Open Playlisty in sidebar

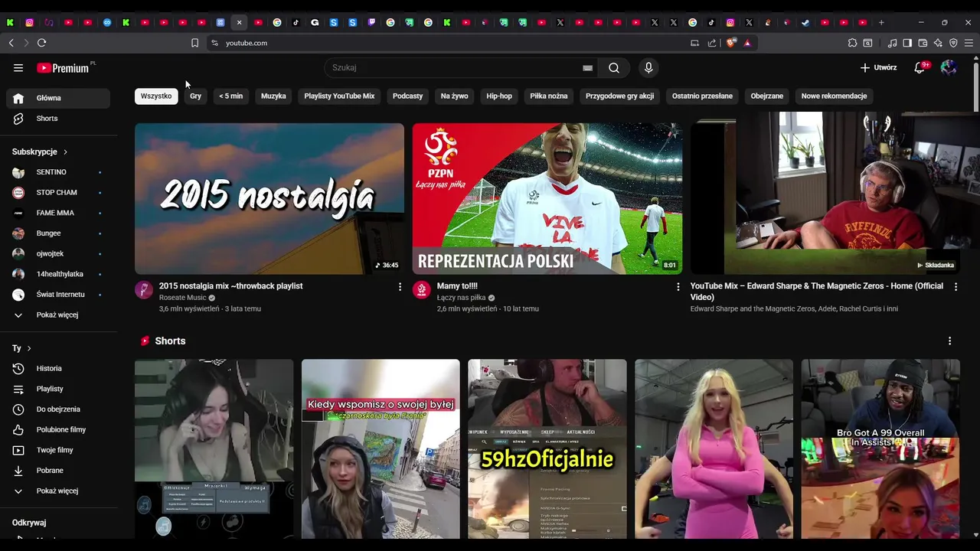pos(58,389)
